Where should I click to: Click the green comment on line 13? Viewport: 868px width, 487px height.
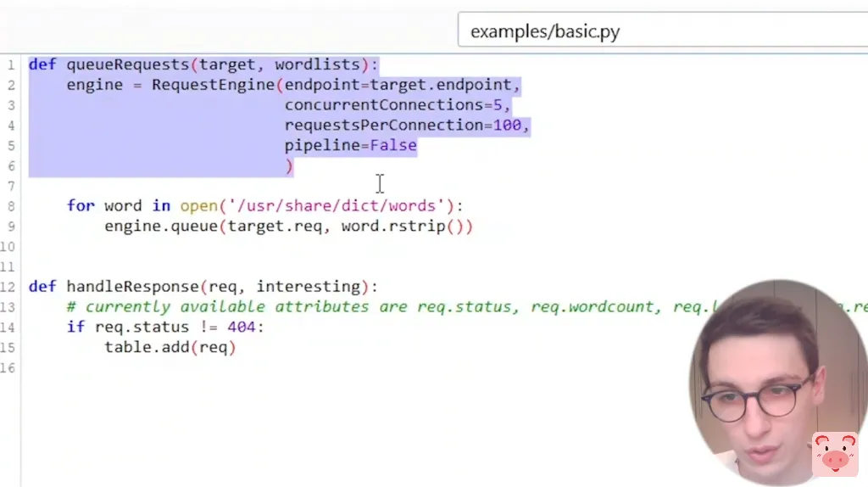(467, 307)
